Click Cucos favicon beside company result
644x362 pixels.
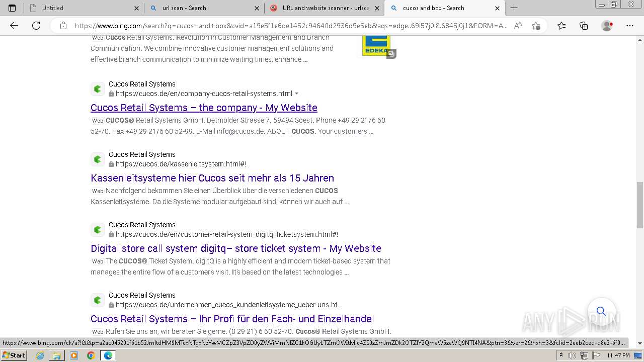98,89
